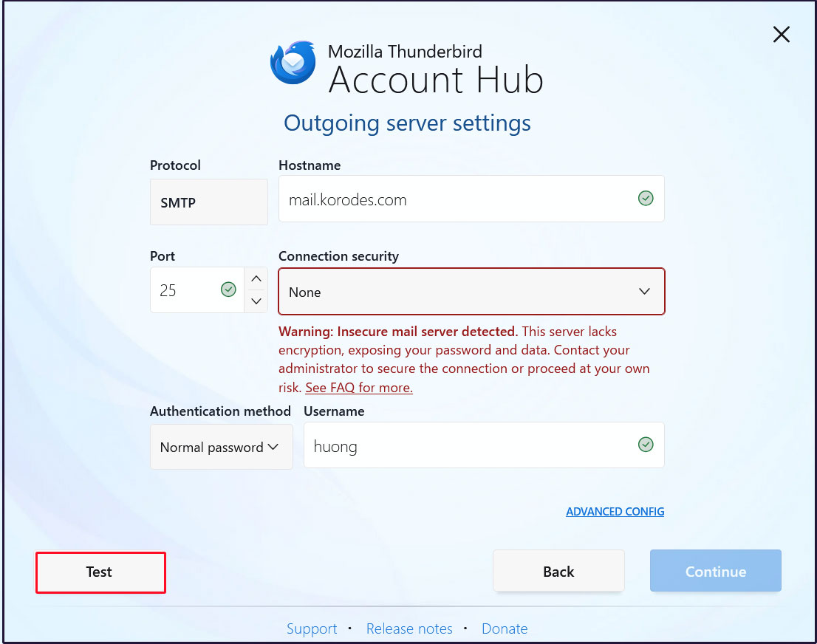Viewport: 817px width, 644px height.
Task: Open the SMTP Protocol selector
Action: pyautogui.click(x=209, y=202)
